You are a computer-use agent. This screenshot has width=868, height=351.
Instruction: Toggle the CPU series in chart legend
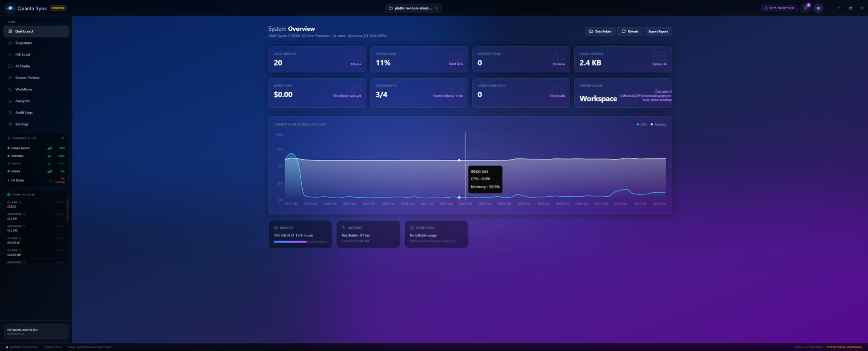(x=641, y=125)
